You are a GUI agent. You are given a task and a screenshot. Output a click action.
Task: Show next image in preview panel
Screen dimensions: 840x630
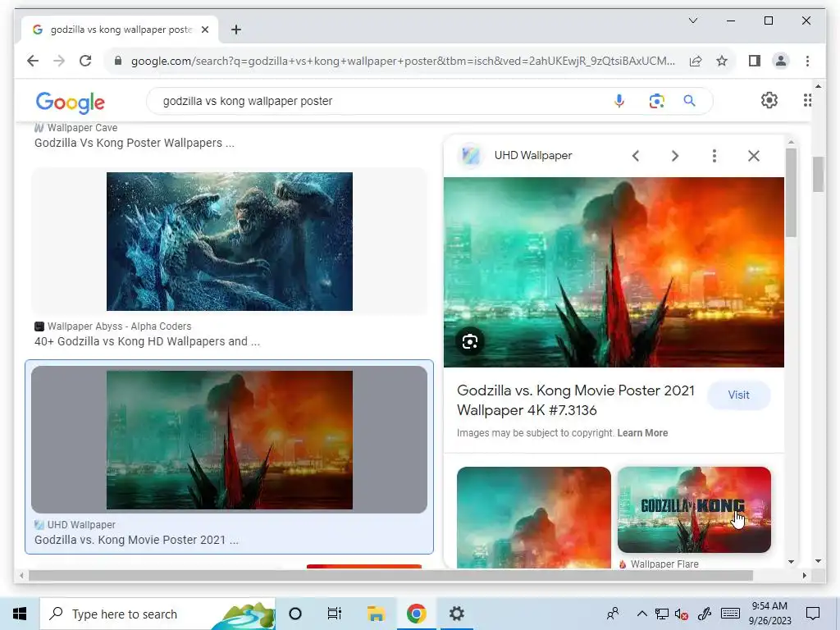coord(675,156)
